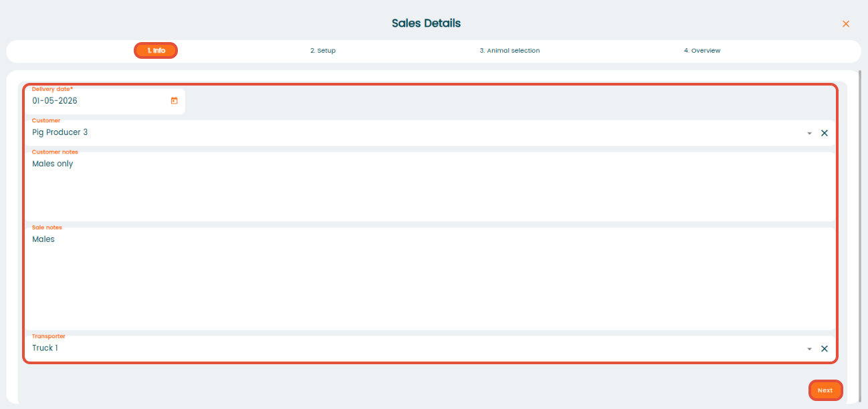Close the Sales Details dialog

click(x=846, y=24)
